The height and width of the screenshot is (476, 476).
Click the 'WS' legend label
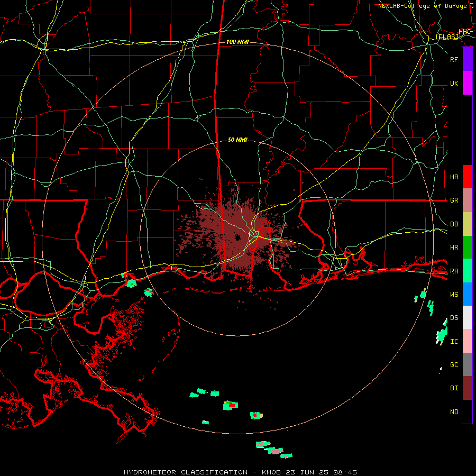point(454,294)
